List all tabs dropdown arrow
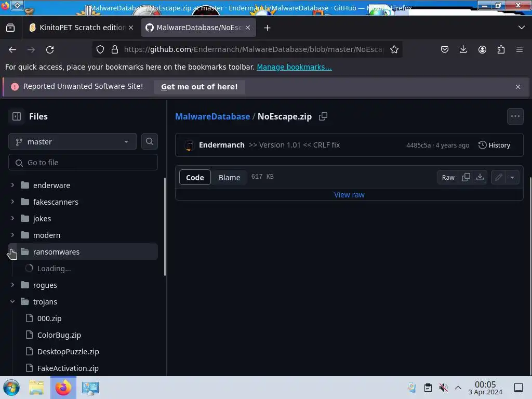Screen dimensions: 532x399 pos(522,28)
